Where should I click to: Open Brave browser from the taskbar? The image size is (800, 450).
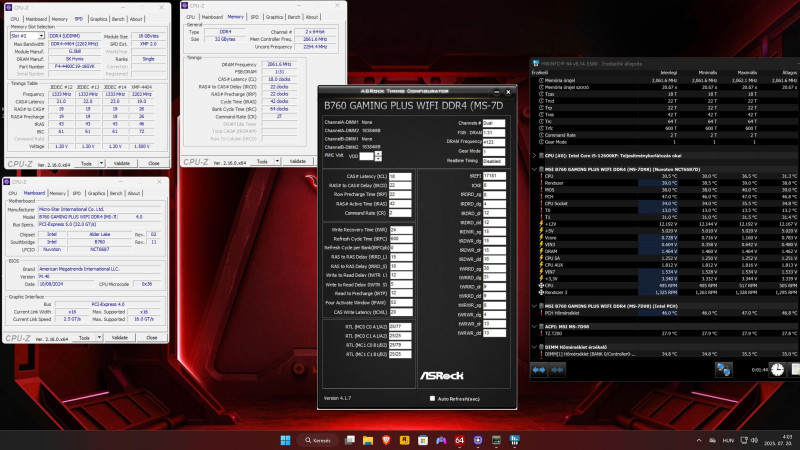point(386,440)
